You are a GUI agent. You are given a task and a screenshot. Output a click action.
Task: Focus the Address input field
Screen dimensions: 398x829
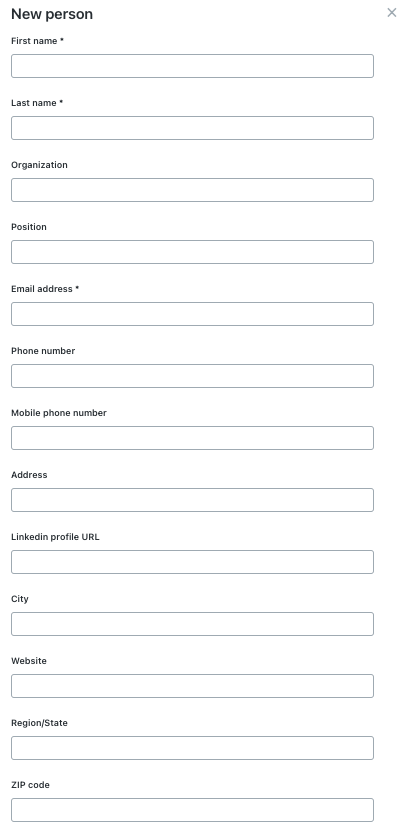[192, 500]
